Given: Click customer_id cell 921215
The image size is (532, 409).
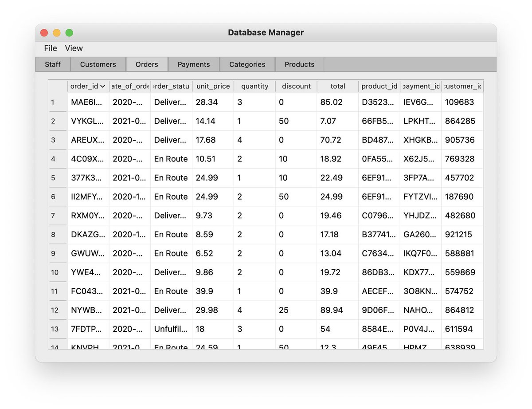Looking at the screenshot, I should 462,235.
